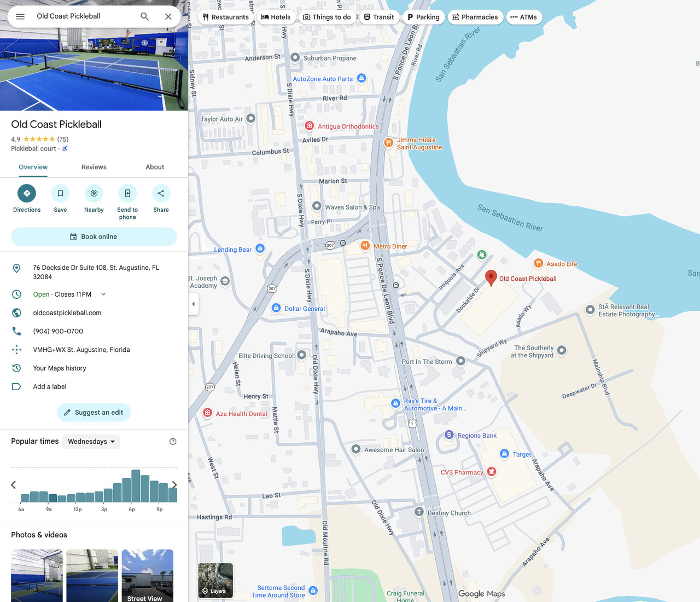The image size is (700, 602).
Task: Click the Old Coast Pickleball search field
Action: pyautogui.click(x=82, y=16)
